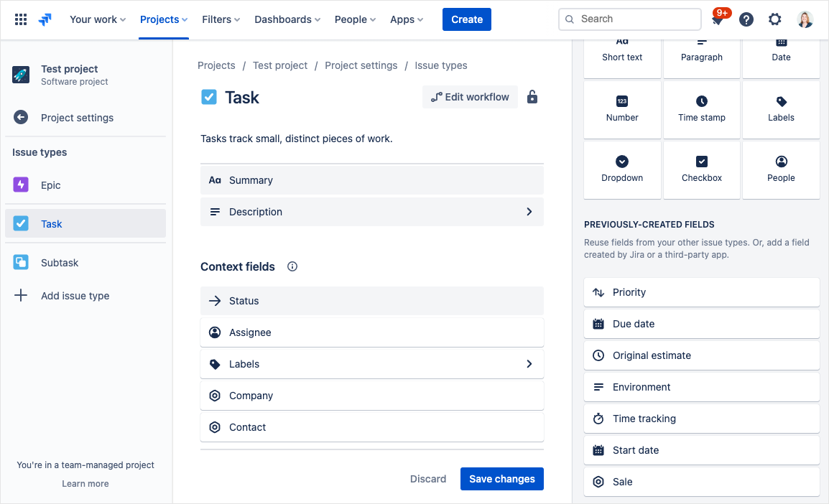Expand the Labels context field chevron

coord(529,364)
